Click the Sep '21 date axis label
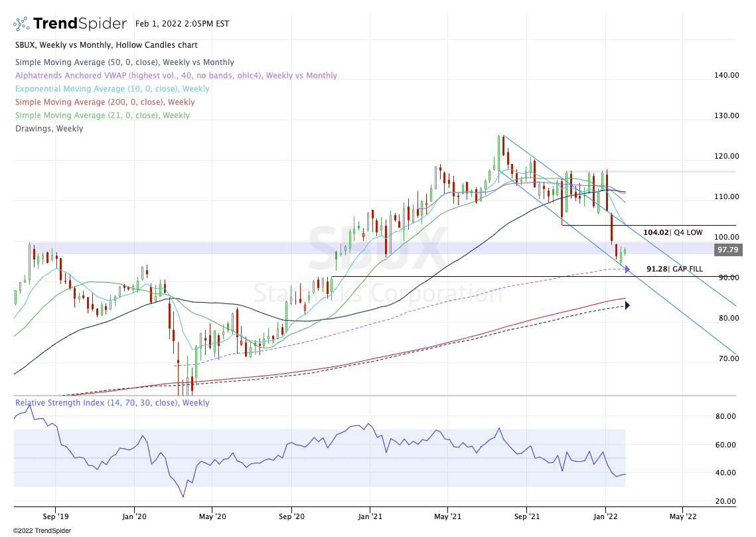This screenshot has height=537, width=756. click(527, 516)
